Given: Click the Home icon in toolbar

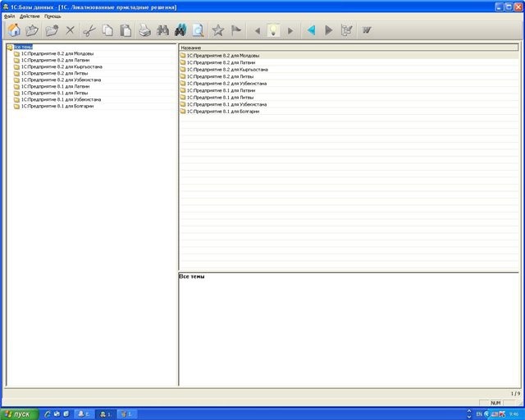Looking at the screenshot, I should [14, 30].
